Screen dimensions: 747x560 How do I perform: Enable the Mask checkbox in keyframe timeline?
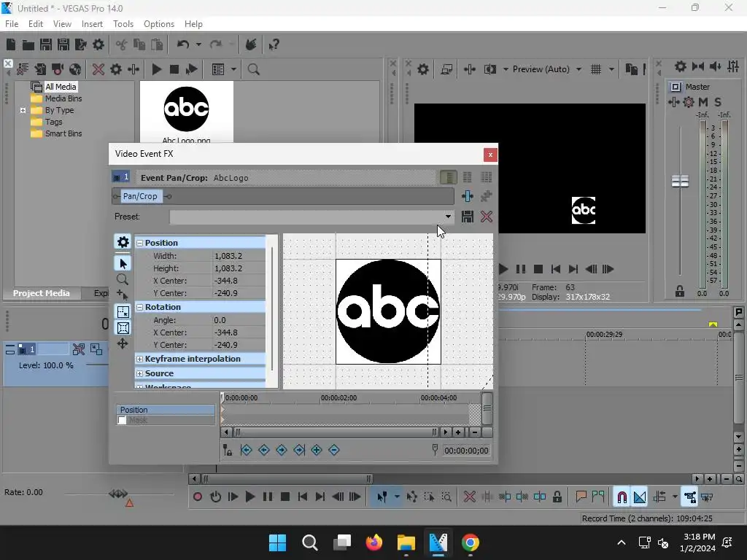pyautogui.click(x=122, y=420)
